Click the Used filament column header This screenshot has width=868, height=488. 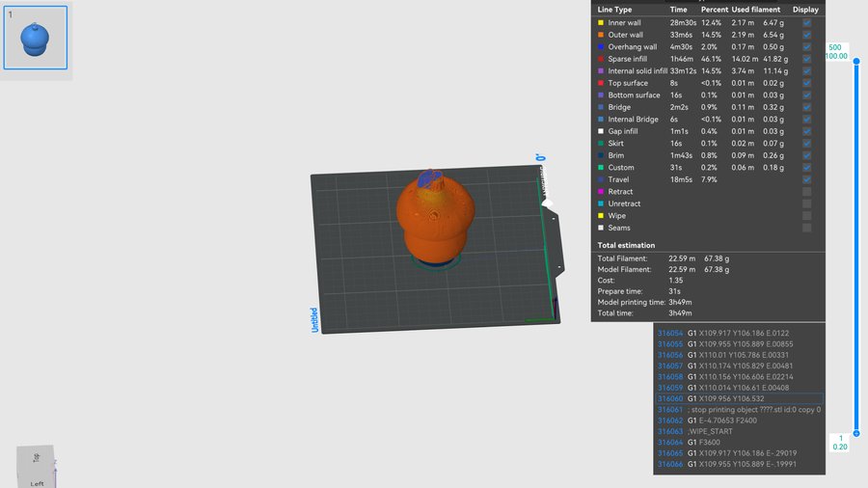(755, 10)
